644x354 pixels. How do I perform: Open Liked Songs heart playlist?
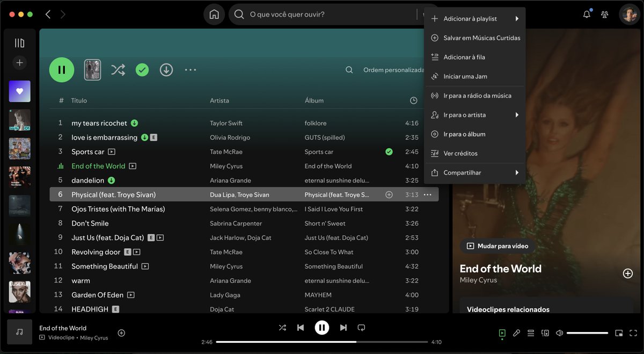(19, 91)
